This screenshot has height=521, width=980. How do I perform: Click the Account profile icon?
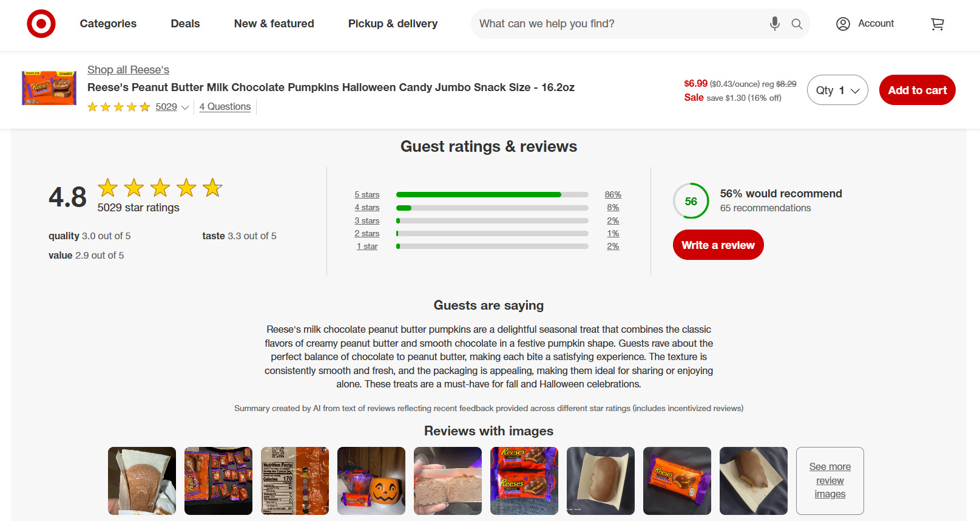[843, 24]
